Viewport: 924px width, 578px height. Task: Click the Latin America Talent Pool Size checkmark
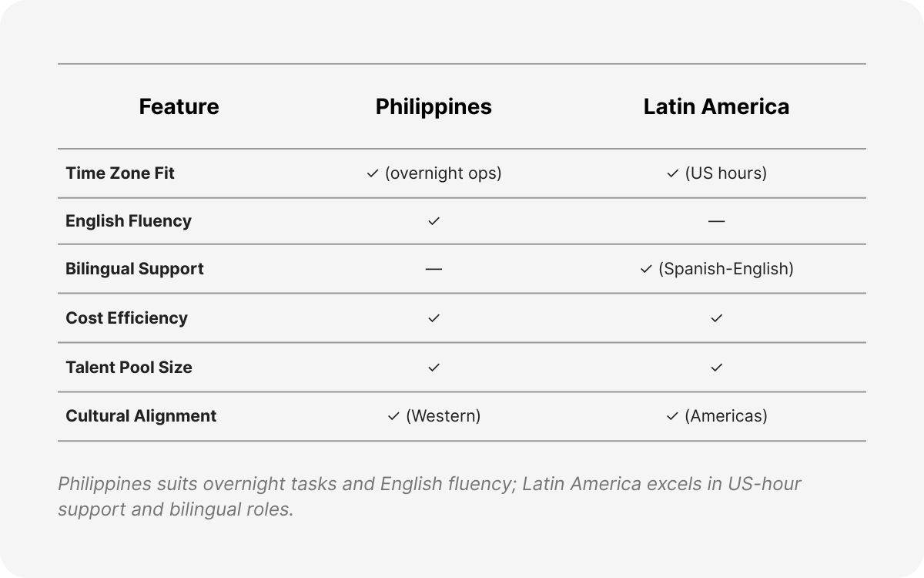pos(717,368)
